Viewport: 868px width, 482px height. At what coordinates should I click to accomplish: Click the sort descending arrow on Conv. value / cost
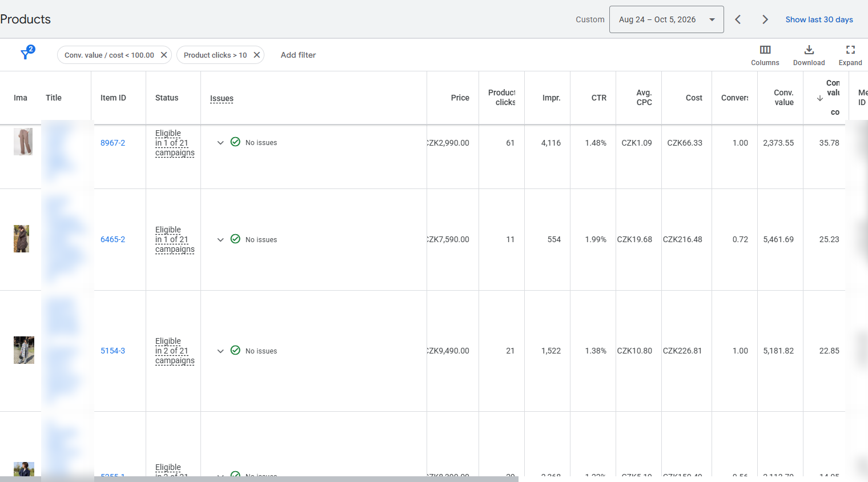coord(820,98)
